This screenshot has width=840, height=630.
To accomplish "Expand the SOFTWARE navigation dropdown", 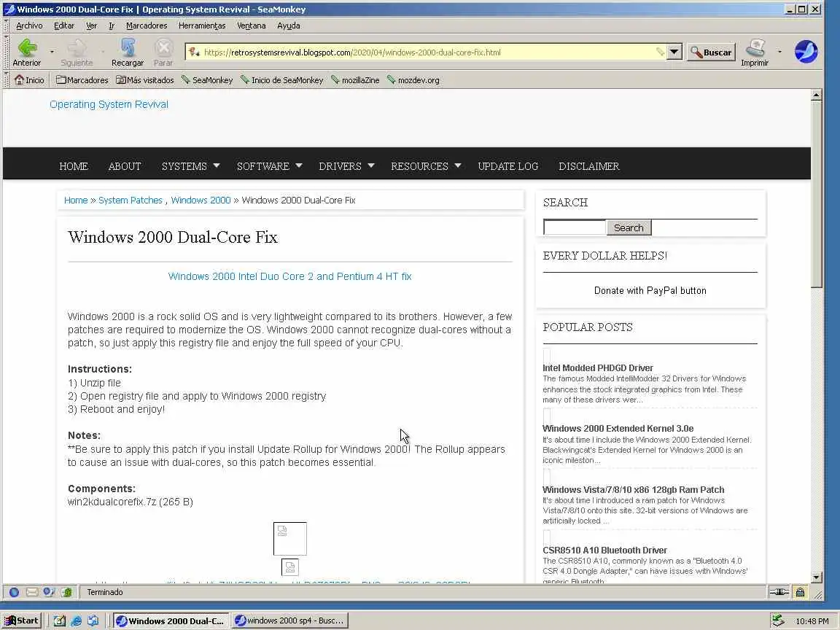I will pyautogui.click(x=270, y=166).
